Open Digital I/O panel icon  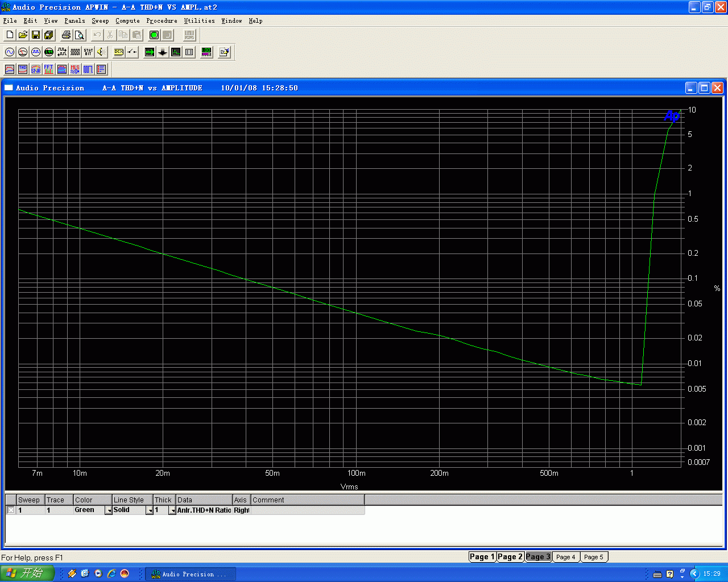pos(62,52)
